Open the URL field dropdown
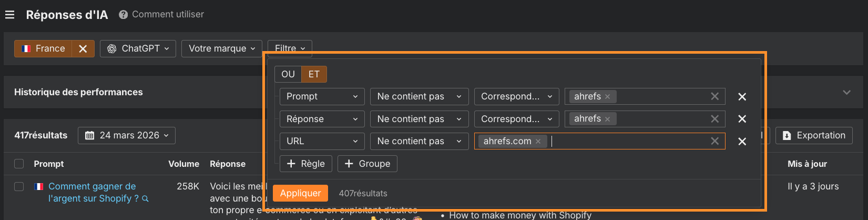This screenshot has height=220, width=868. point(322,141)
